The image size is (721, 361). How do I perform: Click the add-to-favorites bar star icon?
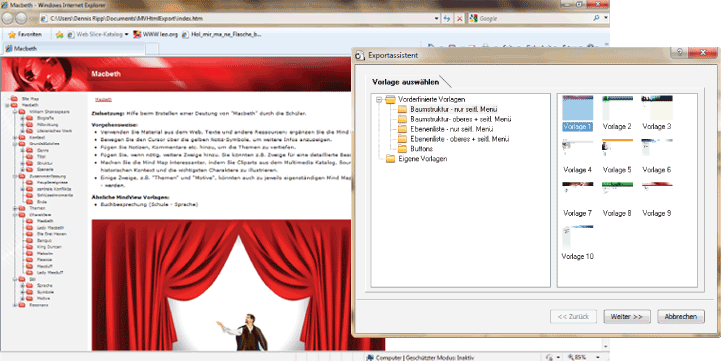pyautogui.click(x=59, y=34)
